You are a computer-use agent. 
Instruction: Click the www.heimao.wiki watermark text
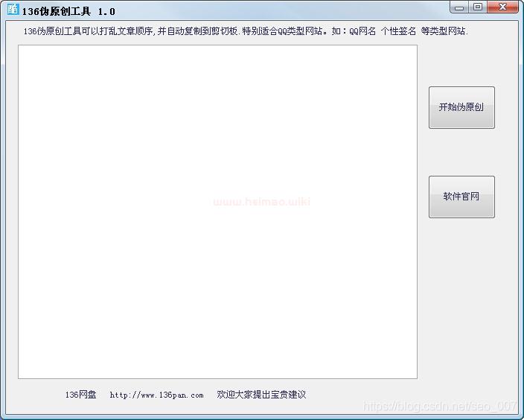[261, 201]
